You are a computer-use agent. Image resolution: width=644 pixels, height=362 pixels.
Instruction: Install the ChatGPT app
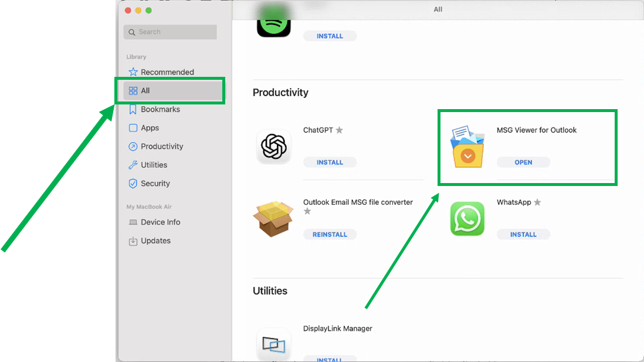[330, 163]
